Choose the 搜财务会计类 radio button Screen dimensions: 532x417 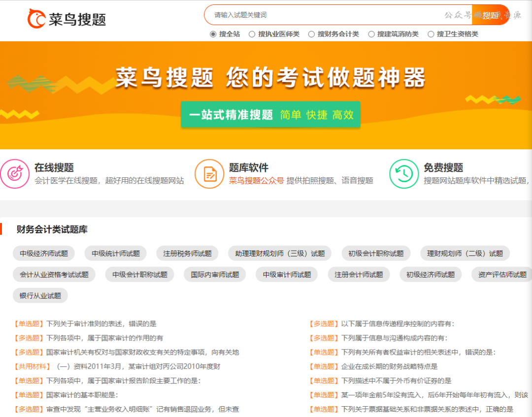point(311,34)
